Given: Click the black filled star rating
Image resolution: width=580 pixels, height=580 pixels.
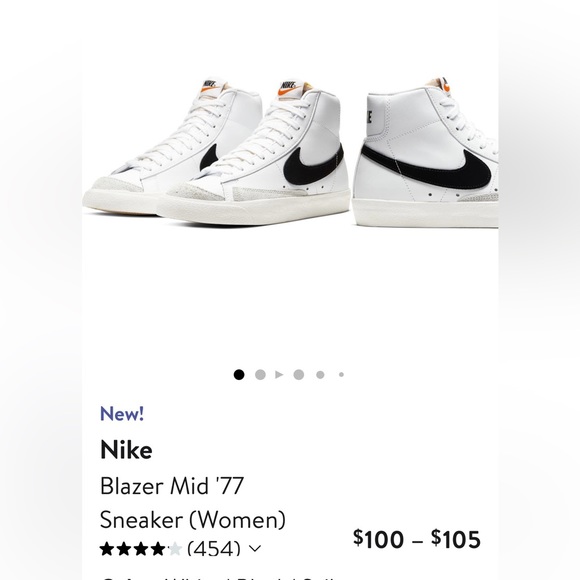Looking at the screenshot, I should pos(132,549).
